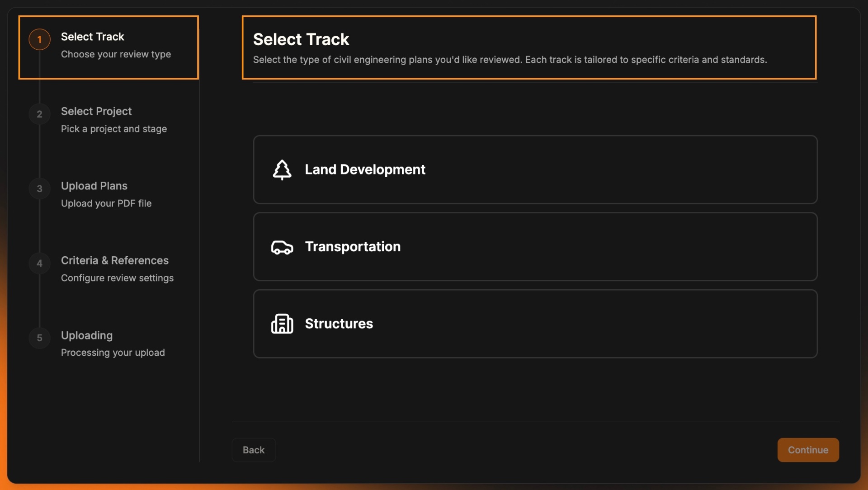Jump to Criteria & References step
This screenshot has width=868, height=490.
click(x=115, y=260)
